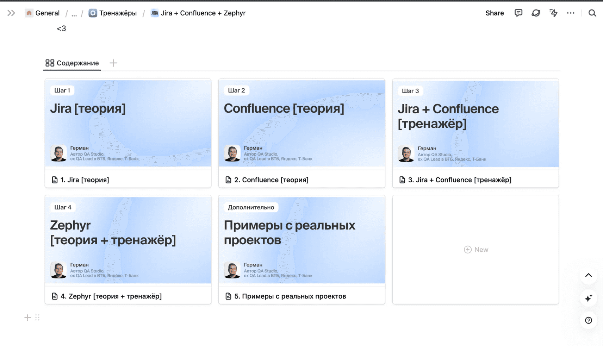Image resolution: width=603 pixels, height=364 pixels.
Task: Expand the collapsed sidebar with double chevron
Action: 11,13
